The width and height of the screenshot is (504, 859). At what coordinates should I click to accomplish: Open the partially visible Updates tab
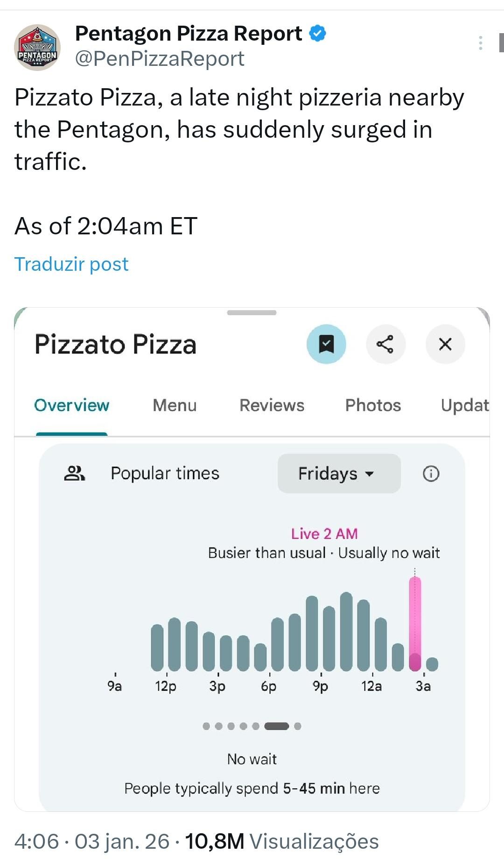(465, 405)
